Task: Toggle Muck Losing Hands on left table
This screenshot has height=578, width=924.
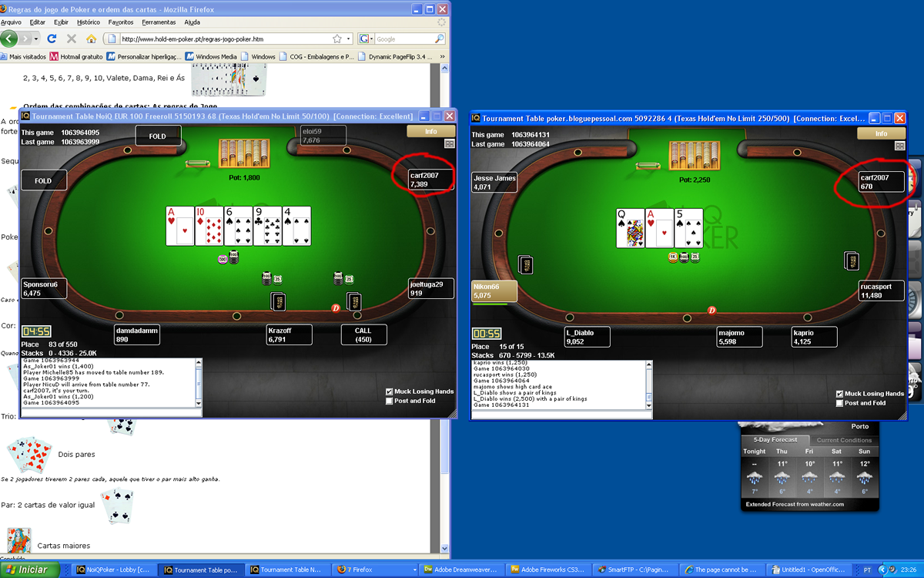Action: 390,391
